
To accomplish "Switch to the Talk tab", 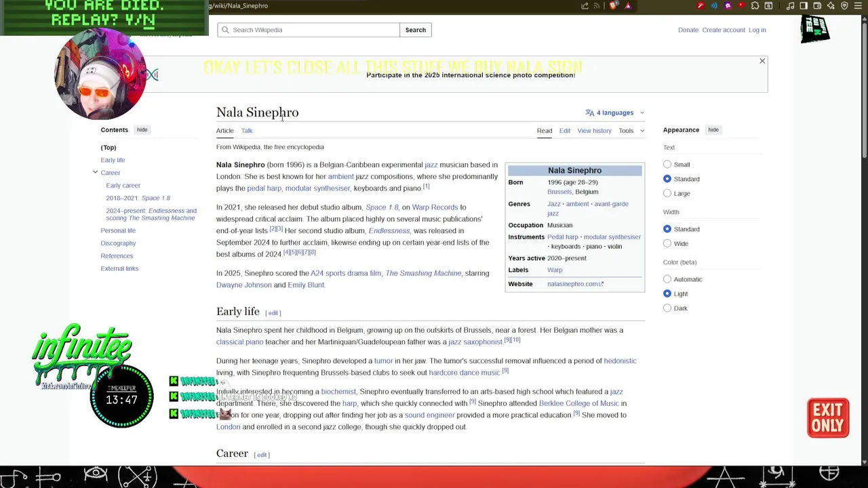I will [247, 131].
